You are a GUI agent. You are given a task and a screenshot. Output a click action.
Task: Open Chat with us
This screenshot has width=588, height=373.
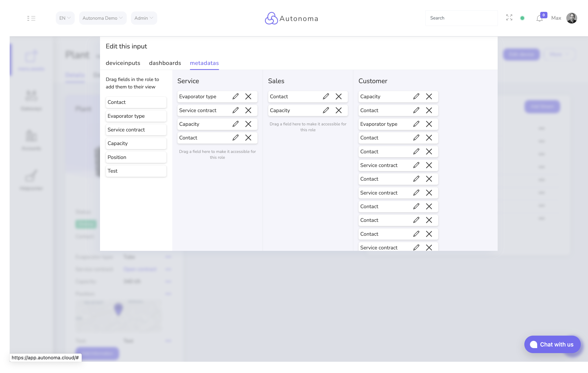click(x=552, y=344)
